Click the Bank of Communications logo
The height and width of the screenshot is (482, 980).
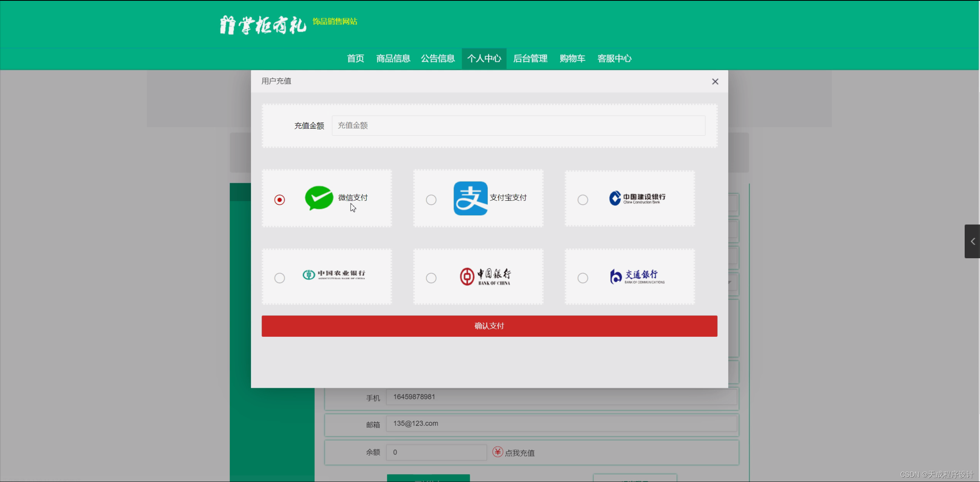click(637, 276)
